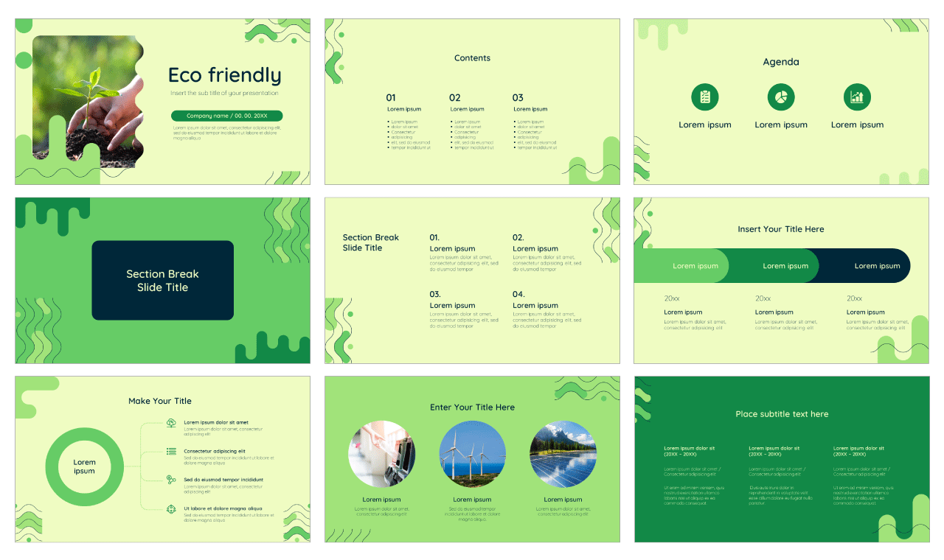Select nodes icon beside 'Sed do eiusmod tempor incididunt'
944x560 pixels.
171,480
